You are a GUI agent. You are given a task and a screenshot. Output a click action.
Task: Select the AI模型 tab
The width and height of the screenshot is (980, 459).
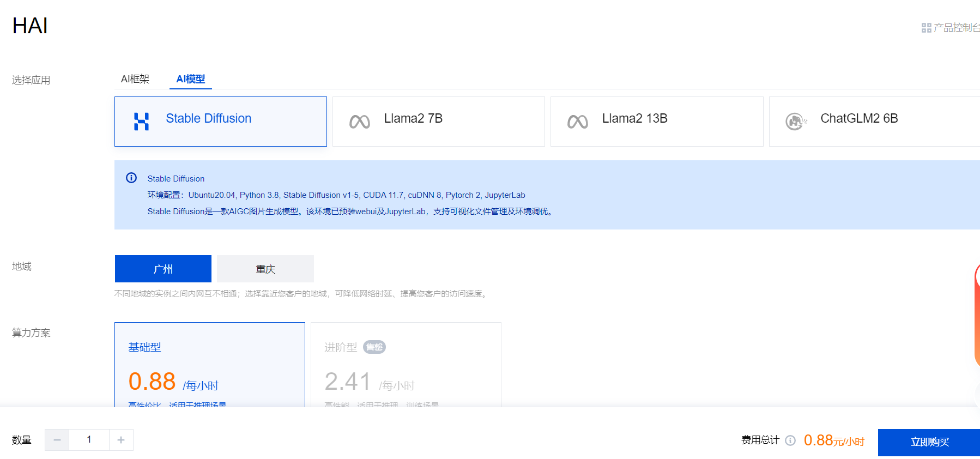coord(191,79)
